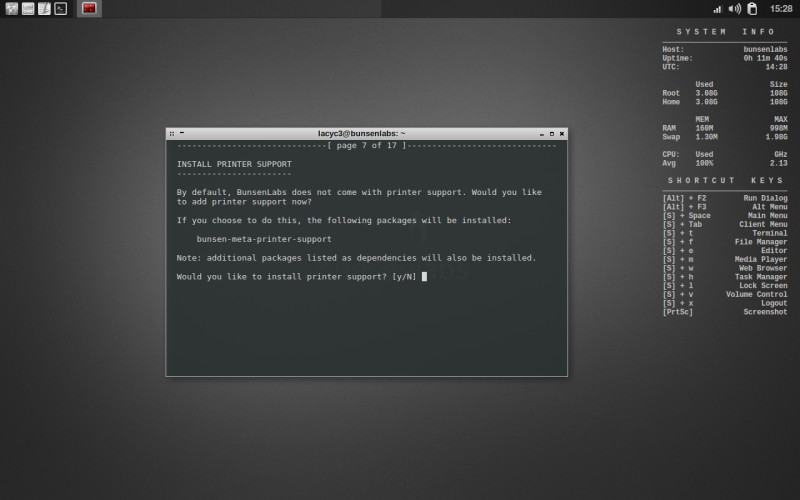This screenshot has height=500, width=800.
Task: Click the 'SHORTCUT KEYS' conky heading
Action: 725,181
